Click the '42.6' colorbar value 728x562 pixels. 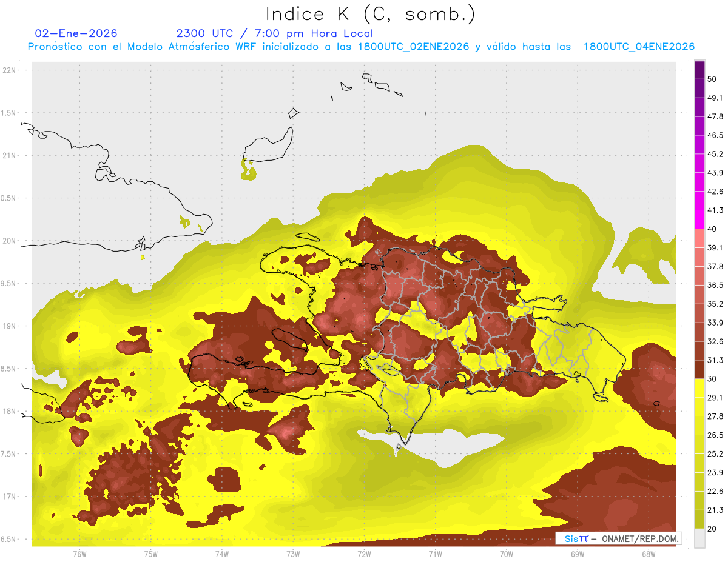pyautogui.click(x=715, y=192)
